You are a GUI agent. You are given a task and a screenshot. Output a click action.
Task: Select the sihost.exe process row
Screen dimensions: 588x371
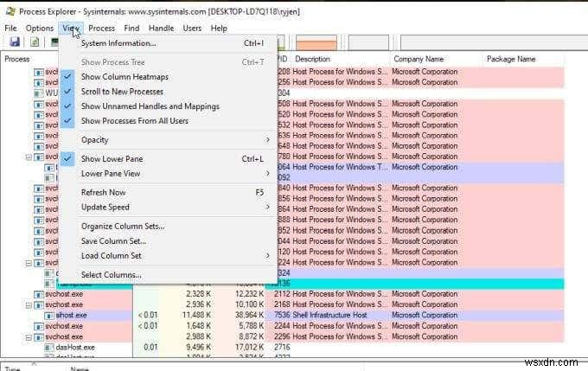(x=282, y=316)
